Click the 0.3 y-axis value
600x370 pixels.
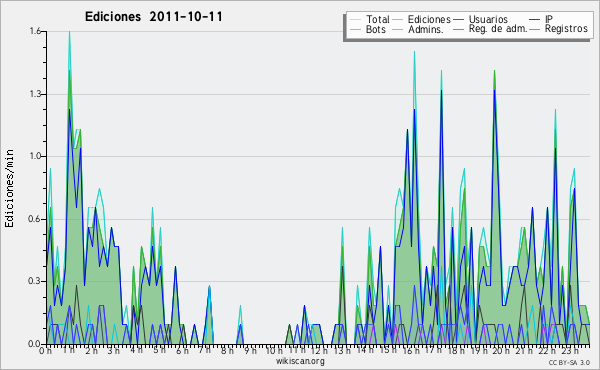35,281
